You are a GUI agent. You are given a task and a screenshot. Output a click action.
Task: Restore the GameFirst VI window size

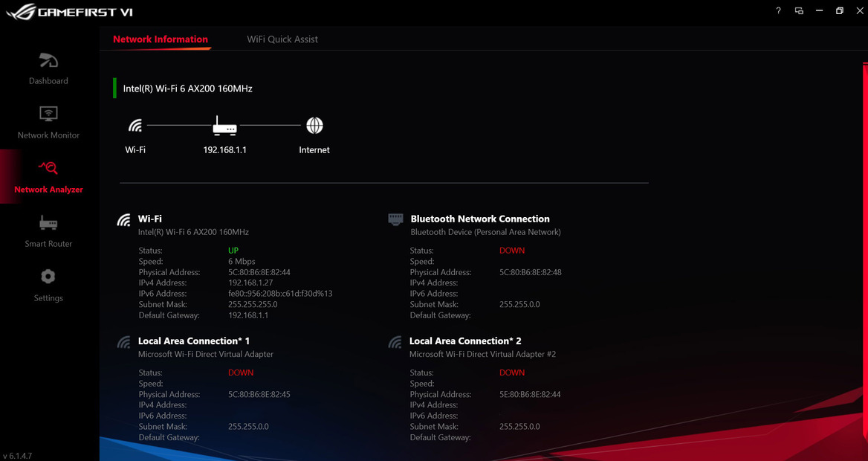point(840,10)
